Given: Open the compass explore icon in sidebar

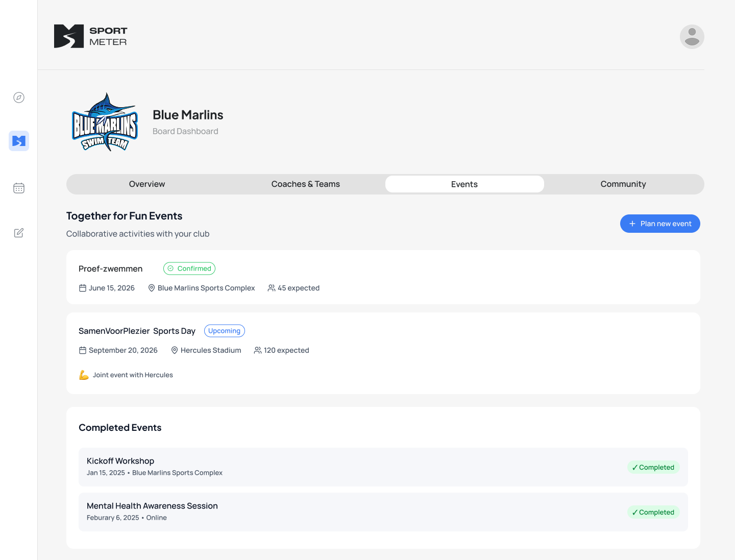Looking at the screenshot, I should click(x=19, y=98).
